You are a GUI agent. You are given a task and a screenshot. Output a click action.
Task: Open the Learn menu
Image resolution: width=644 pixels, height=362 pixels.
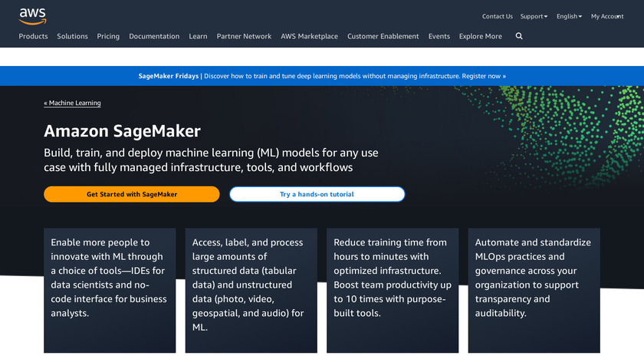198,36
